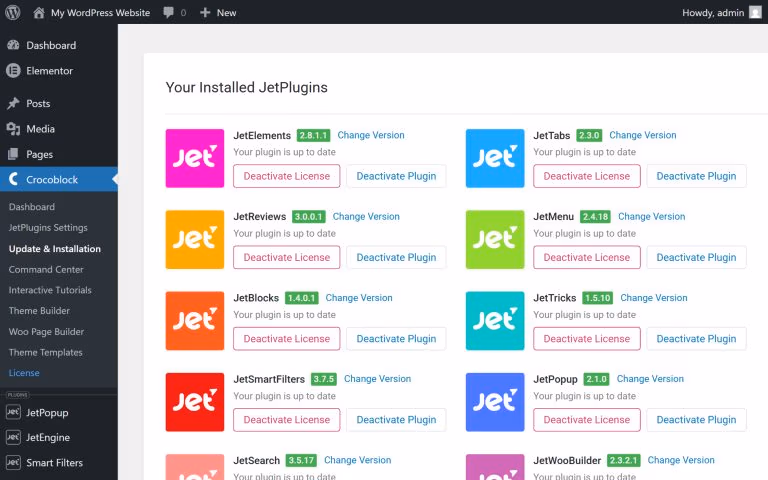Image resolution: width=768 pixels, height=480 pixels.
Task: Click Change Version for JetTabs
Action: tap(643, 135)
